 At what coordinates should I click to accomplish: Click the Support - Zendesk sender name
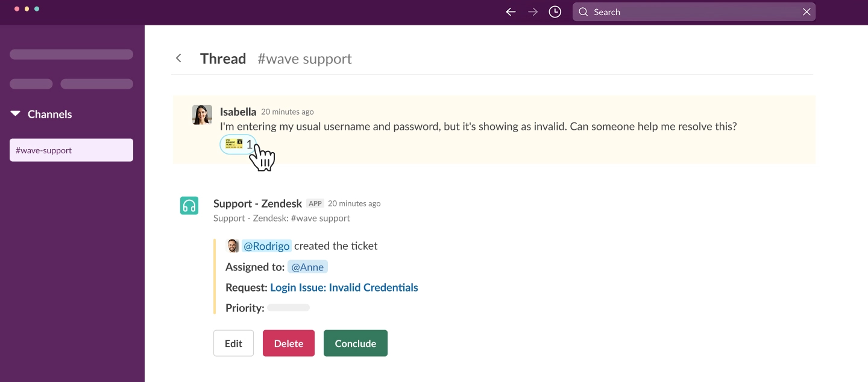[x=257, y=203]
